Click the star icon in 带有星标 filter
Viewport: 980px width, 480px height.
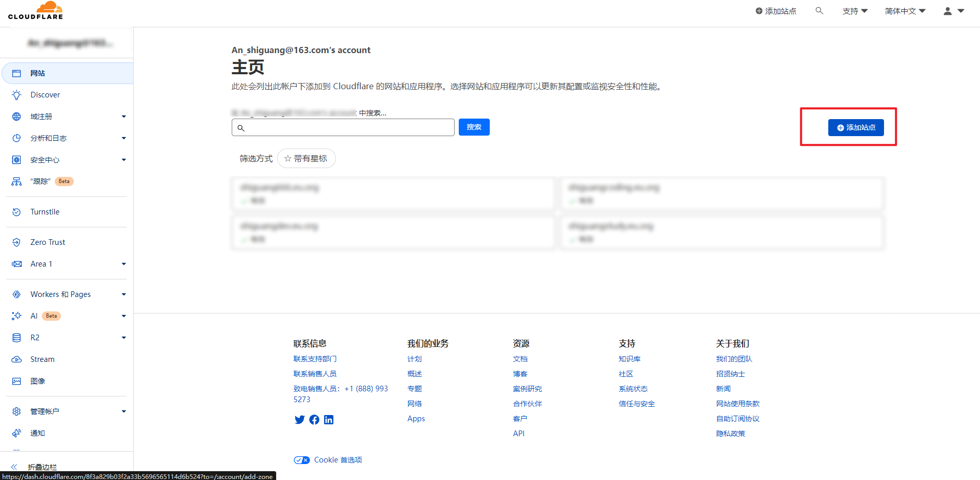288,158
